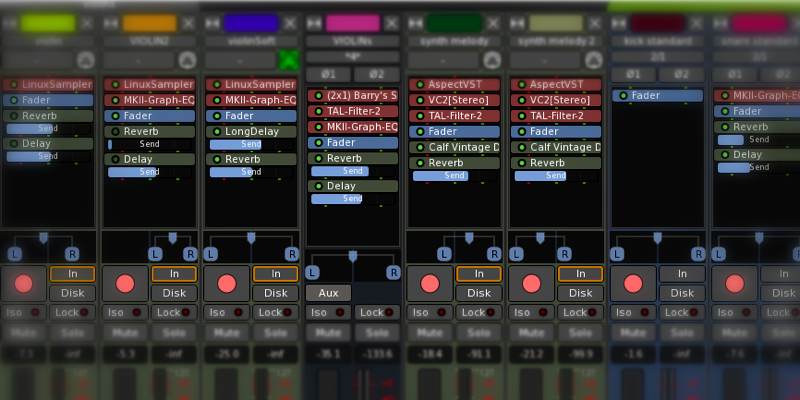This screenshot has width=800, height=400.
Task: Arm recording on the synth melody strip
Action: [430, 284]
